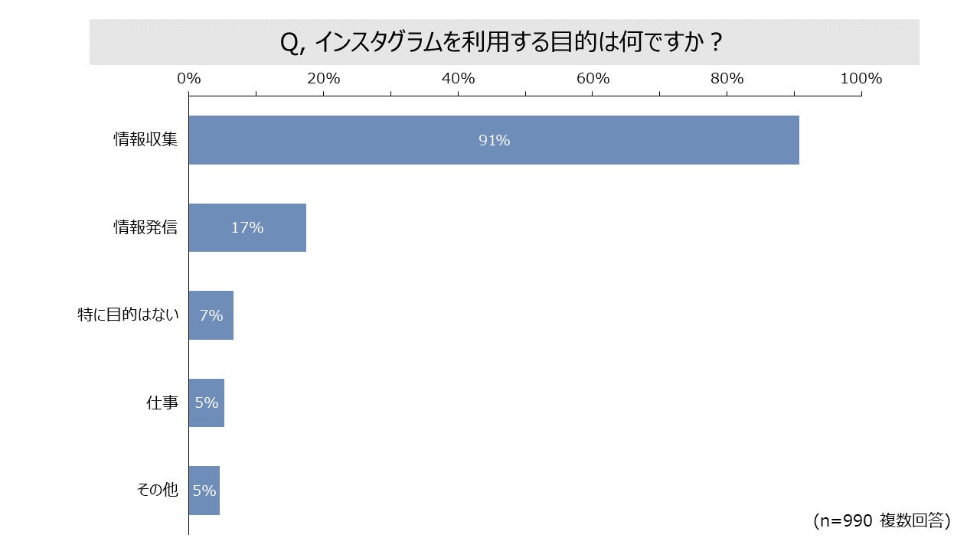Image resolution: width=980 pixels, height=551 pixels.
Task: Click the chart title about インスタグラム
Action: click(x=503, y=43)
